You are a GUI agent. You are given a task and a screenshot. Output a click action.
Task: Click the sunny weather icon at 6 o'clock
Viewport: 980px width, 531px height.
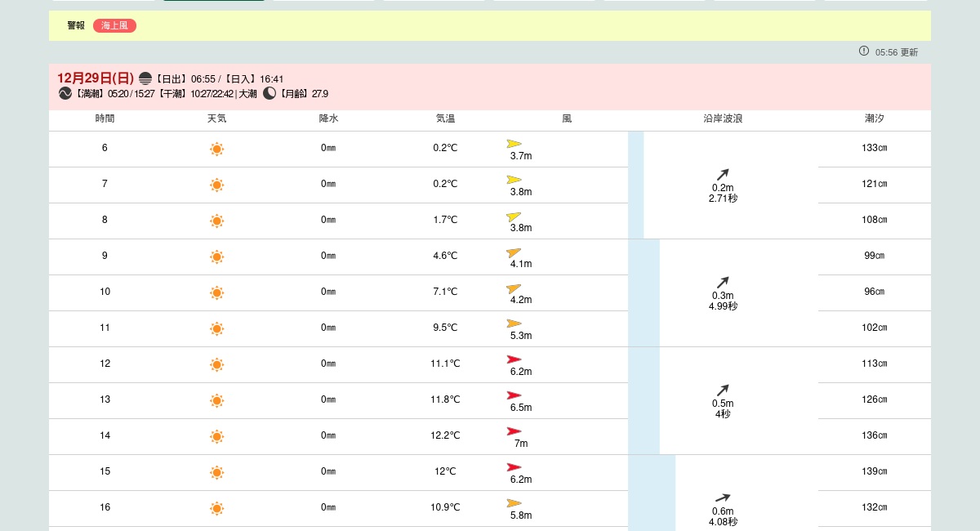click(216, 149)
